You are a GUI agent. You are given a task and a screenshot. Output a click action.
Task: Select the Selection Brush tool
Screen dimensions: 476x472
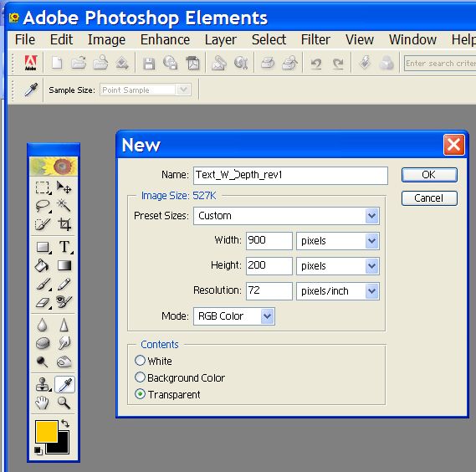pos(42,224)
